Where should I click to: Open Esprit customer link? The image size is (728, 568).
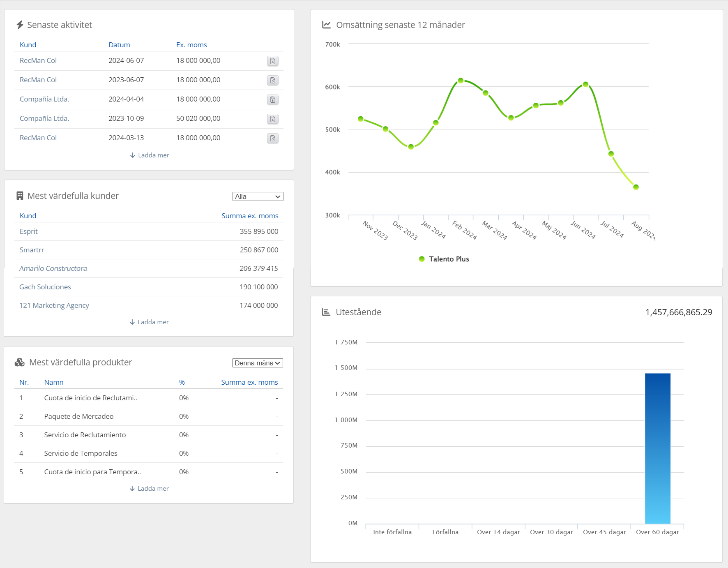(28, 231)
